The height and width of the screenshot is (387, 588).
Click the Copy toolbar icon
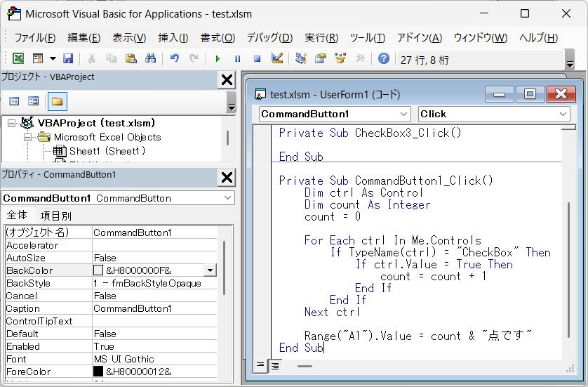(x=111, y=58)
